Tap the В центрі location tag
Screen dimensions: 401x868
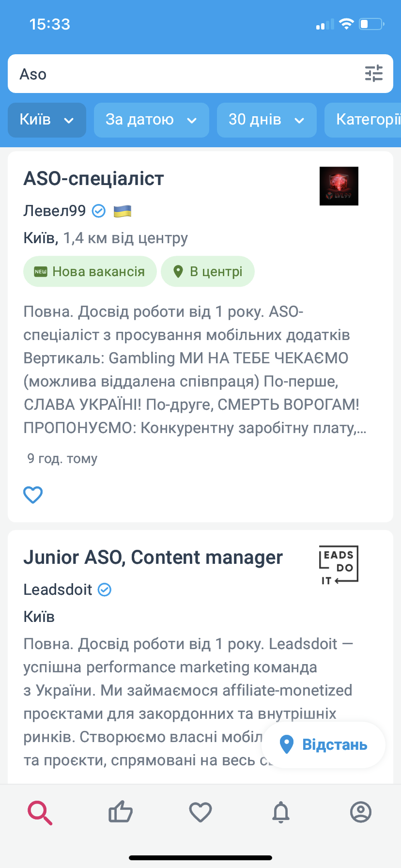(208, 272)
